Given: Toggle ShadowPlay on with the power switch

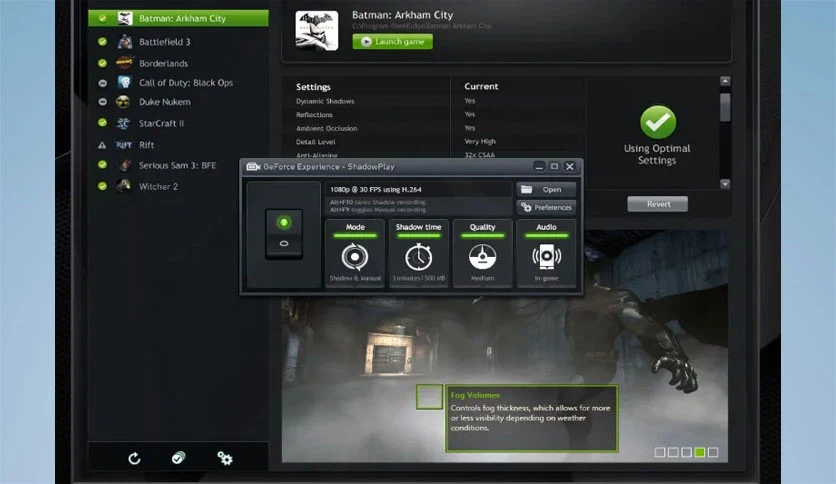Looking at the screenshot, I should click(x=284, y=234).
